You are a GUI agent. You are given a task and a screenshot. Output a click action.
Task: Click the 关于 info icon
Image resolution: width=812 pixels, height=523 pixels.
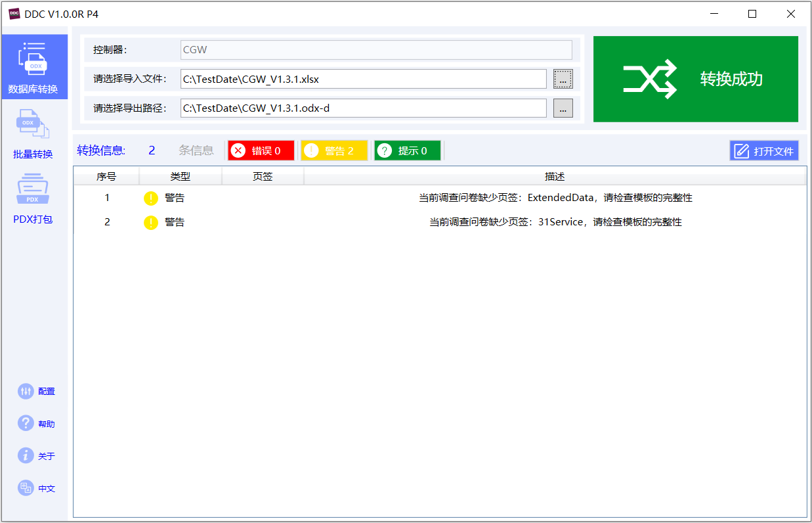point(26,455)
